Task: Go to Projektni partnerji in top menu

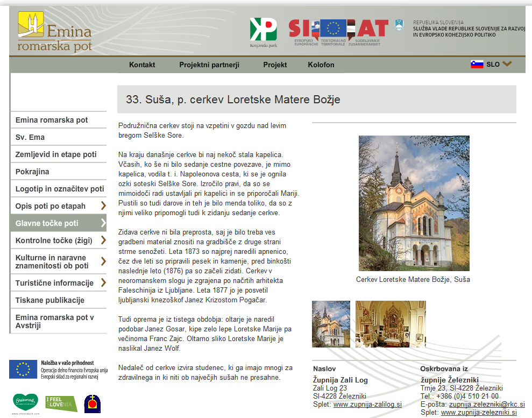Action: point(209,65)
